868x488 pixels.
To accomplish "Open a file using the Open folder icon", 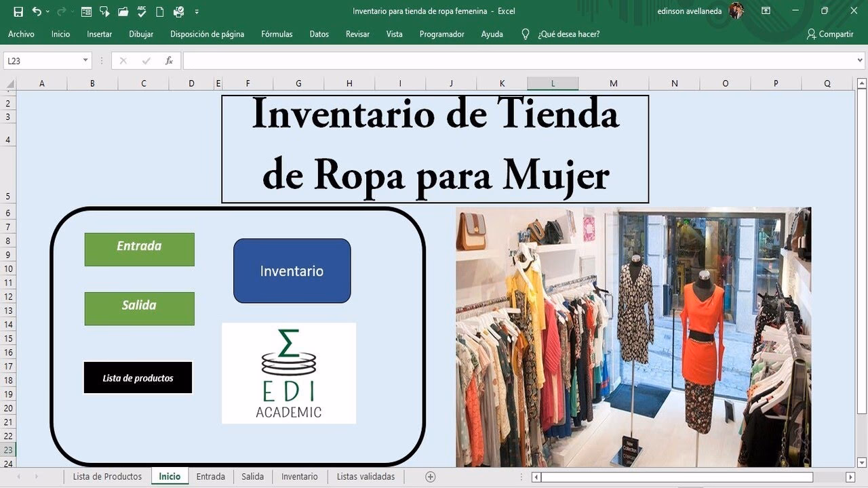I will [122, 11].
